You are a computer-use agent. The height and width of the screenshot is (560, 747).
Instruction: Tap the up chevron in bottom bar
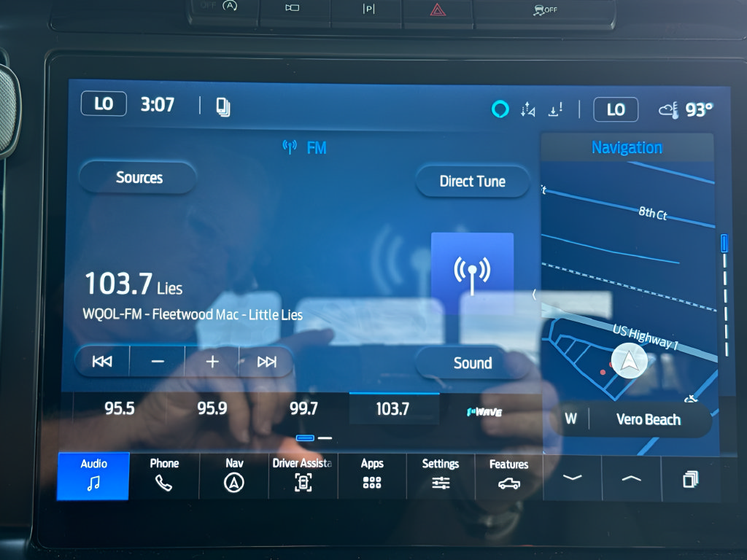pyautogui.click(x=631, y=478)
